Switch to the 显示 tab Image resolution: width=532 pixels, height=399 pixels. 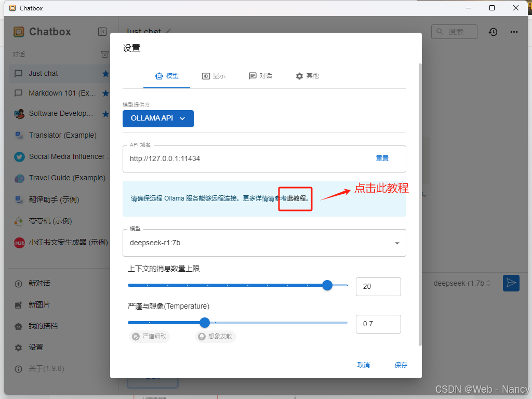pyautogui.click(x=214, y=76)
